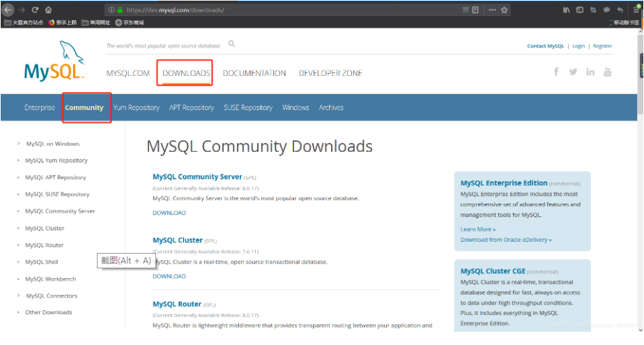Open MySQL Yum Repository in sidebar
The width and height of the screenshot is (644, 345).
point(56,160)
